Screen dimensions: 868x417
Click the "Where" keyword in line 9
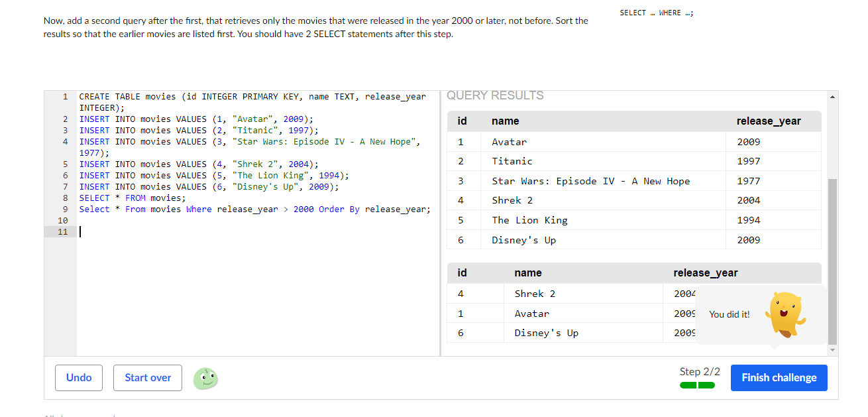pos(199,209)
